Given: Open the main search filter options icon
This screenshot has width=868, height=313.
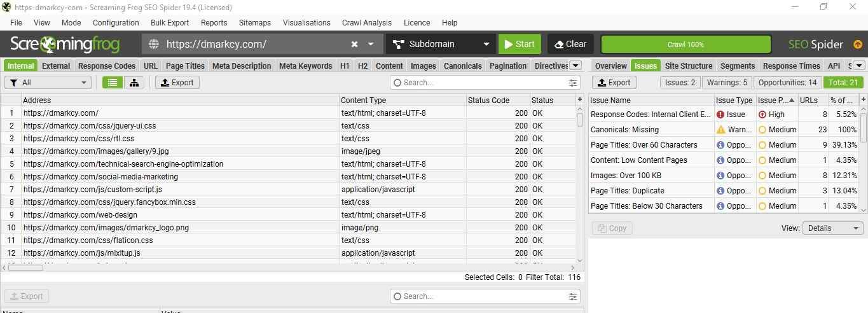Looking at the screenshot, I should [573, 83].
